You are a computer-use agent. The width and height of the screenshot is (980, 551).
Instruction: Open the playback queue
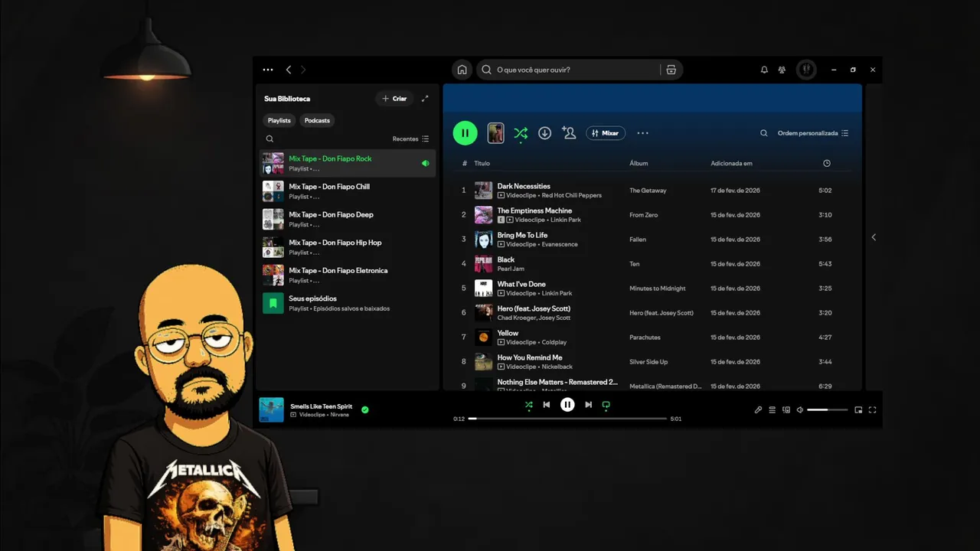pyautogui.click(x=772, y=410)
